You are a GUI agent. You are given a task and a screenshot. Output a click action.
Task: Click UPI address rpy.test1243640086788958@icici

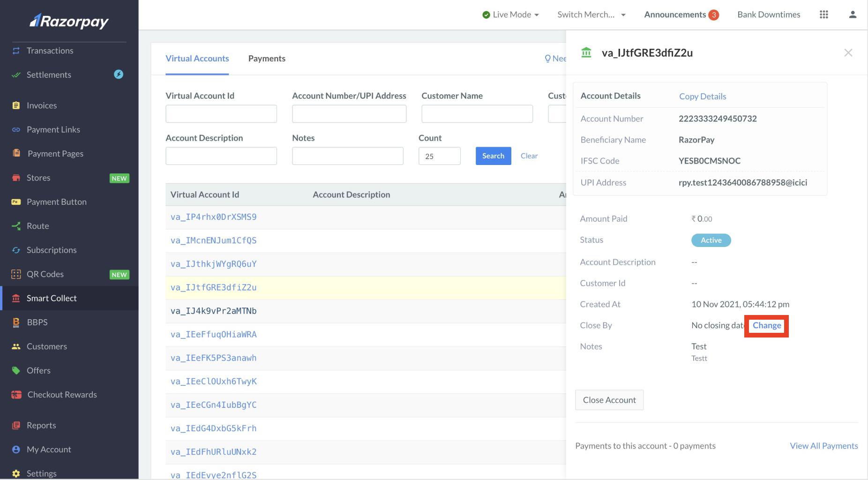click(743, 182)
